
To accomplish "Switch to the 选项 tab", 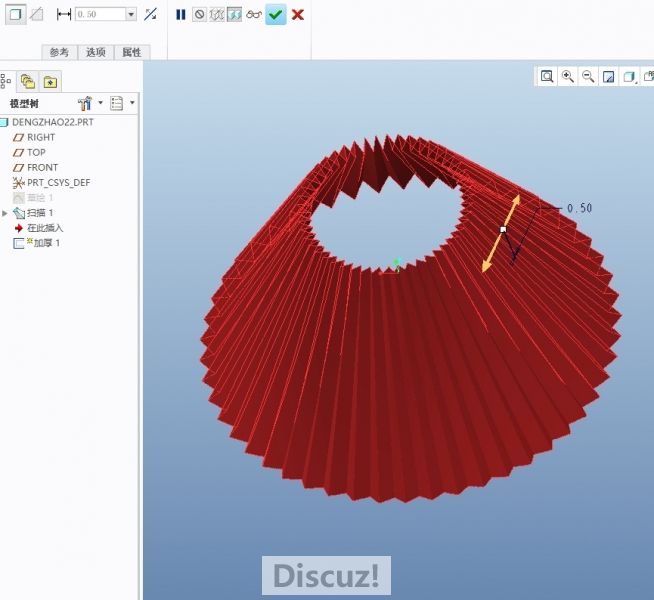I will pyautogui.click(x=95, y=52).
